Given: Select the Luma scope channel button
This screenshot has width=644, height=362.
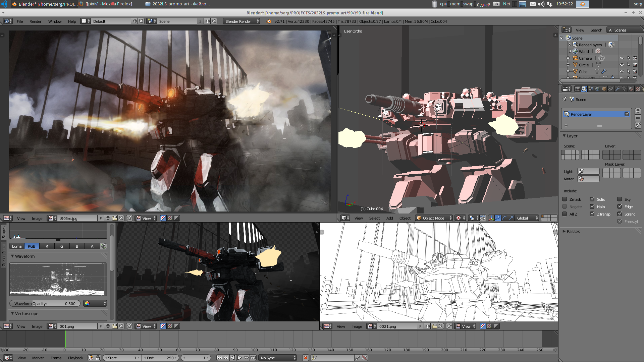Looking at the screenshot, I should pyautogui.click(x=17, y=246).
